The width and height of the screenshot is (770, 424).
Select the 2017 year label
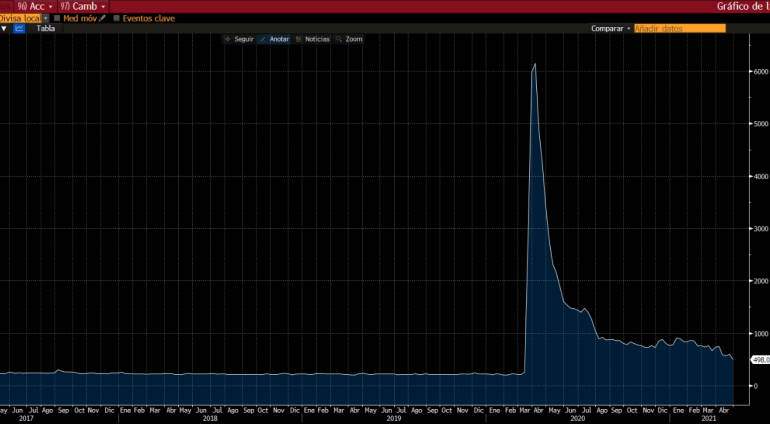click(x=26, y=419)
